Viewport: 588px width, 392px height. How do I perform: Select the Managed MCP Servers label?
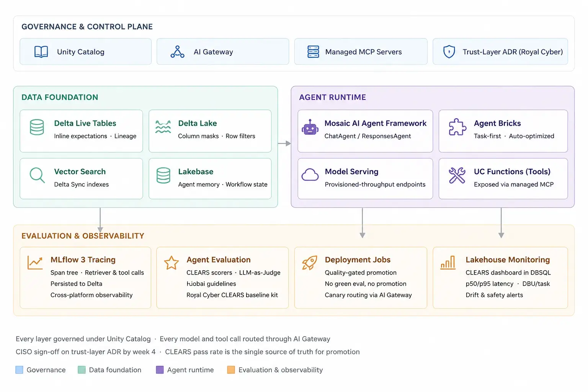click(364, 52)
